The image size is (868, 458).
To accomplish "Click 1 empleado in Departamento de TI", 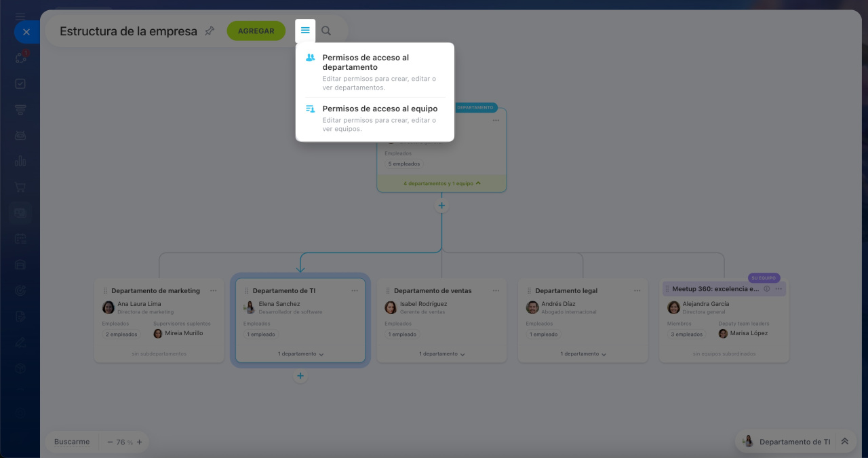I will point(261,334).
